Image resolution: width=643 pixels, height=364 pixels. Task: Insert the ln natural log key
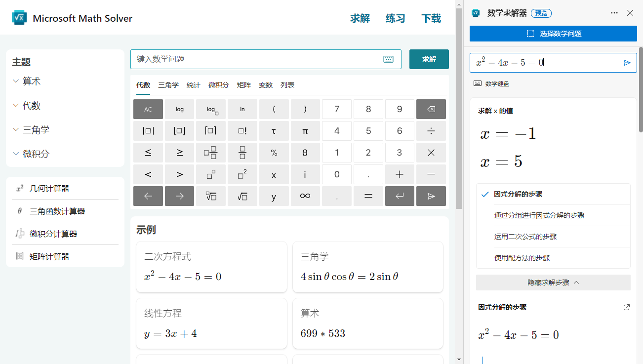point(242,109)
